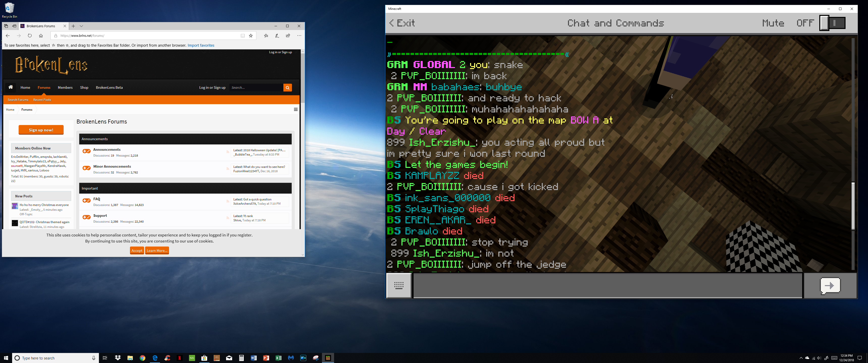Open Dropbox from the taskbar
Viewport: 868px width, 363px height.
(118, 358)
